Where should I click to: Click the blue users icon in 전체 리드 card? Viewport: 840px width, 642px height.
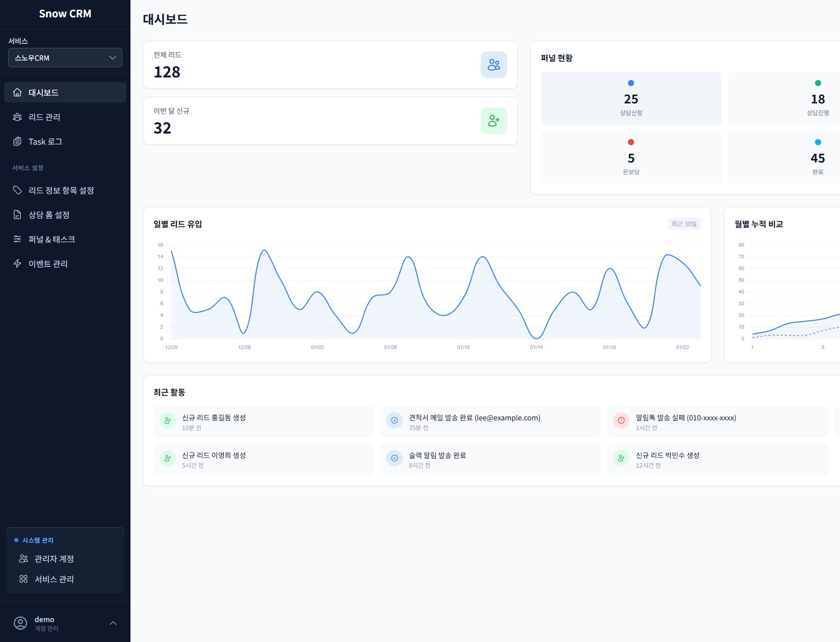493,65
